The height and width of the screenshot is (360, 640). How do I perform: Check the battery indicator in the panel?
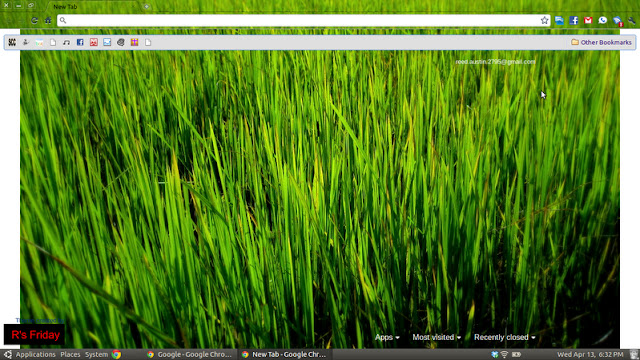pos(516,354)
